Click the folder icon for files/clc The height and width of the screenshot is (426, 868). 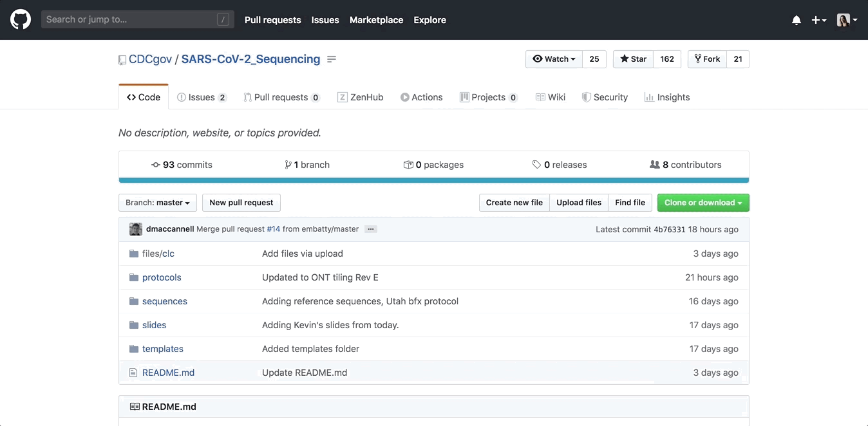click(x=134, y=254)
